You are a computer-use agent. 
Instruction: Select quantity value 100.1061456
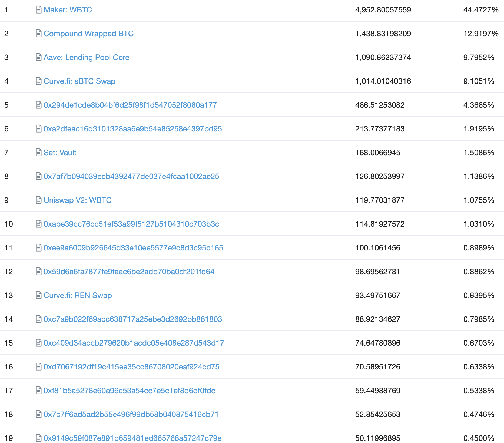pos(378,248)
